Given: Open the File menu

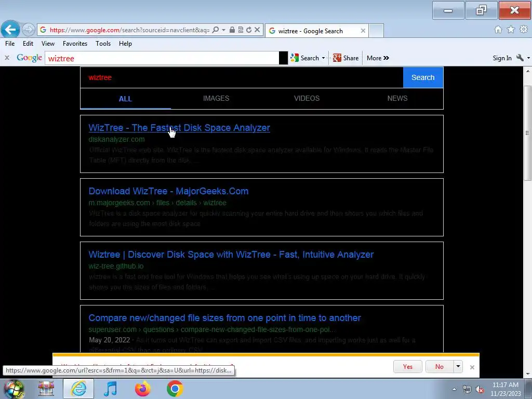Looking at the screenshot, I should [x=10, y=44].
